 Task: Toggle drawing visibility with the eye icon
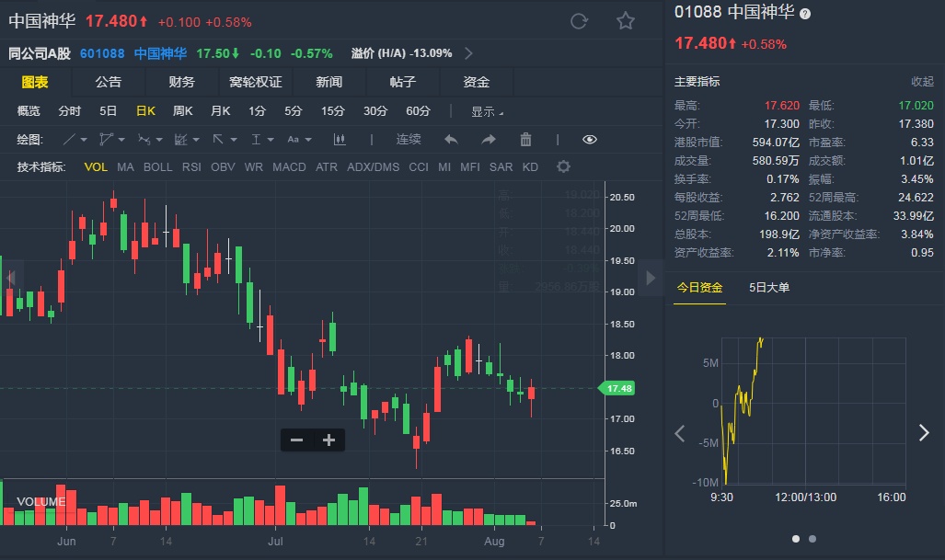click(590, 140)
